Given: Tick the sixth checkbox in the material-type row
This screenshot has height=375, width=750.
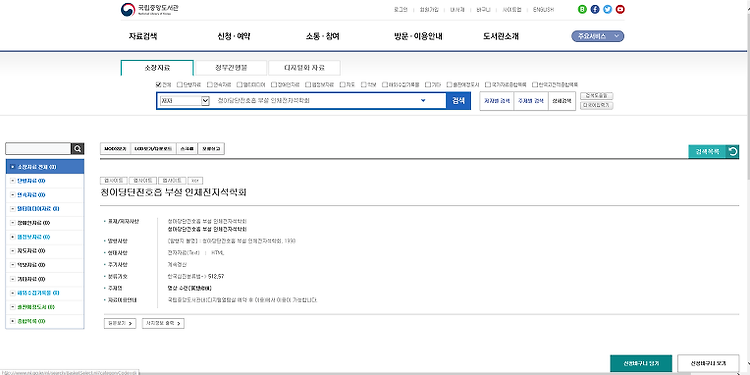Looking at the screenshot, I should coord(308,84).
